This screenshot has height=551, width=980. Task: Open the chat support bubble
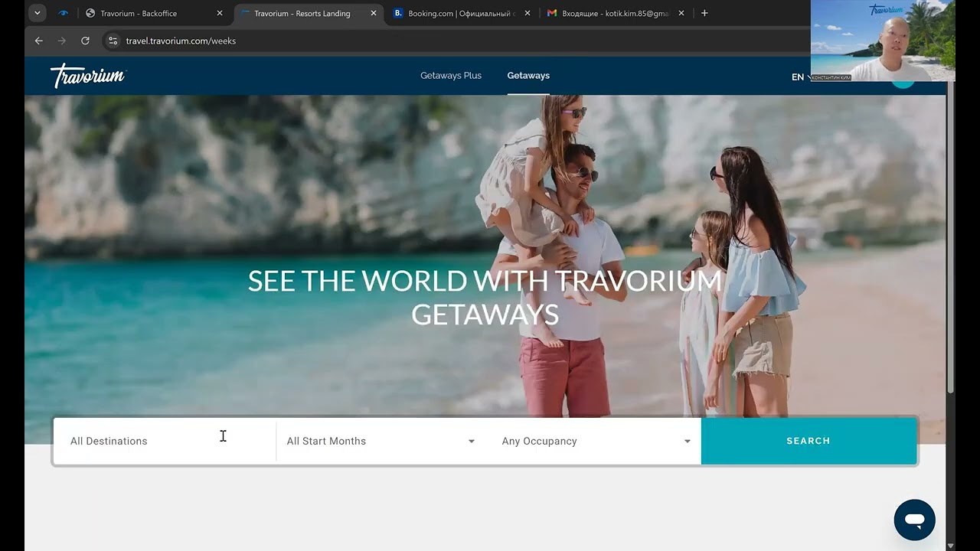click(914, 520)
